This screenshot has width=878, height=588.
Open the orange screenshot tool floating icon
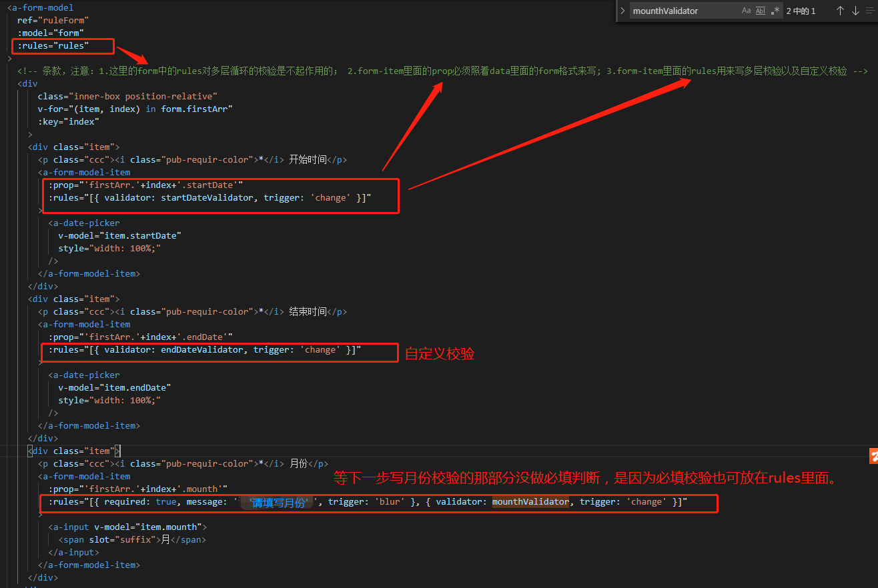coord(873,455)
